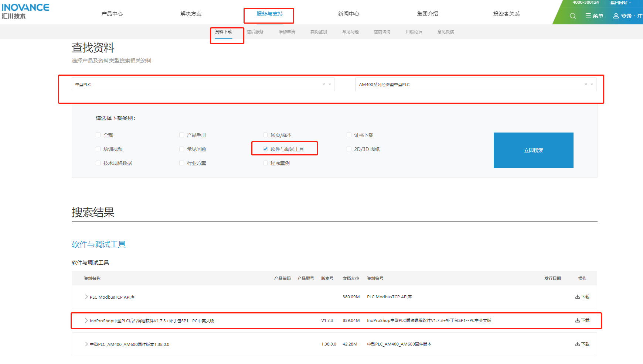Check the 程序案例 checkbox
This screenshot has height=364, width=643.
point(265,163)
